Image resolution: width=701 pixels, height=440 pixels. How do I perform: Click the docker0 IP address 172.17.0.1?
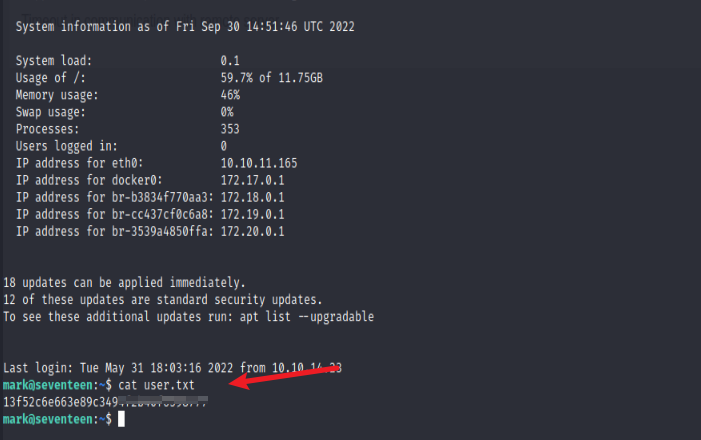[252, 179]
